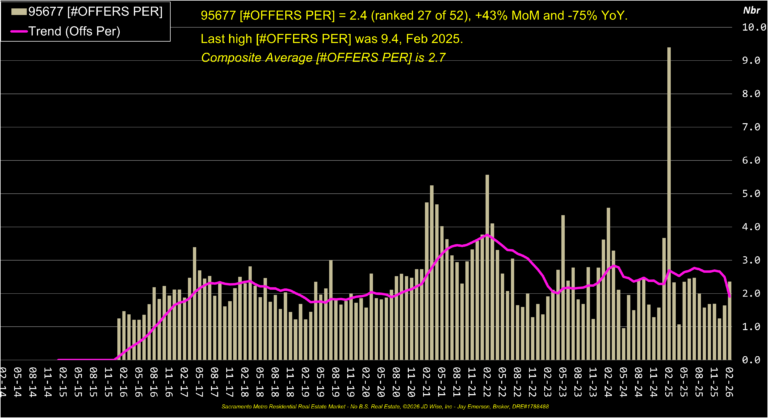The image size is (768, 418).
Task: Click the 6.0 y-axis label
Action: tap(750, 160)
